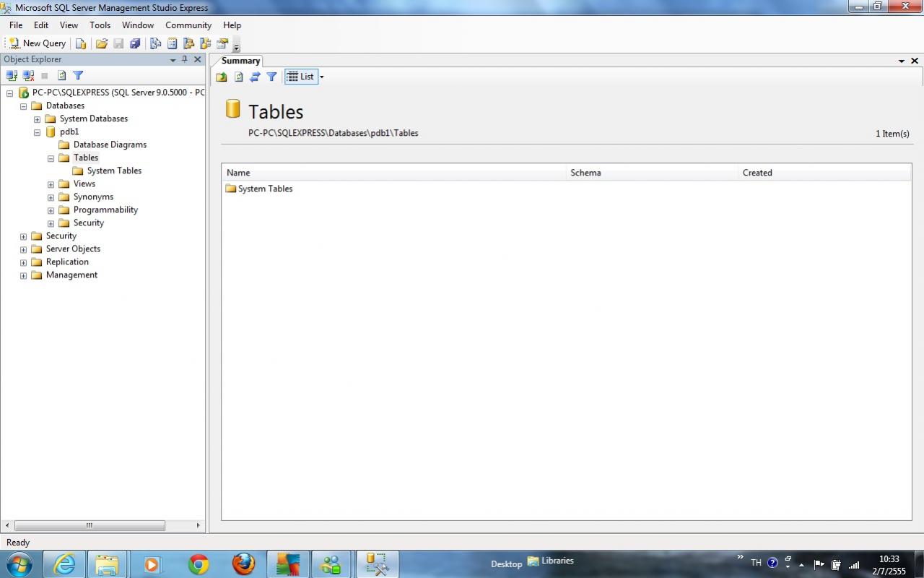This screenshot has width=924, height=578.
Task: Click the Synchronize arrows icon in Summary
Action: tap(255, 77)
